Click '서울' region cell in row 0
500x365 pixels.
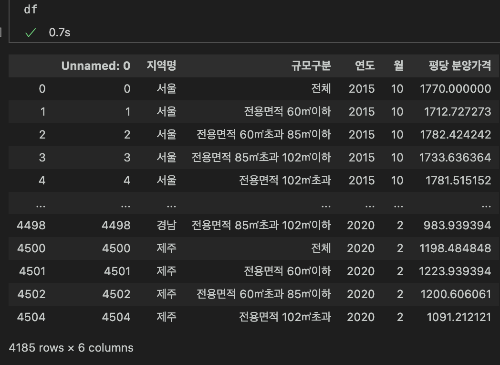coord(166,89)
